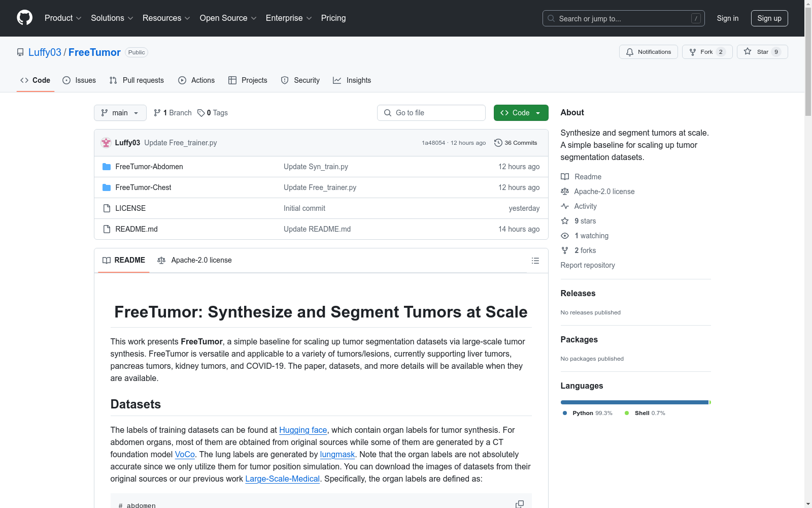Image resolution: width=812 pixels, height=508 pixels.
Task: Click the Sign in link
Action: [728, 18]
